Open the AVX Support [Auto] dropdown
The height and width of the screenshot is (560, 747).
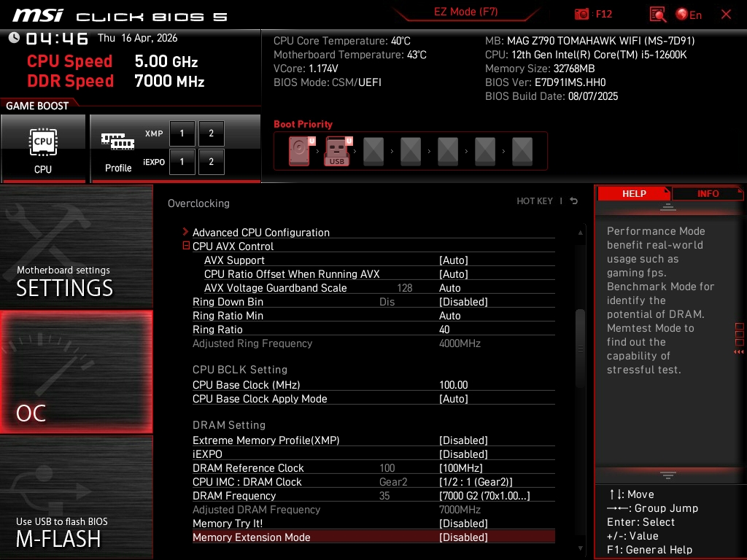click(x=454, y=260)
